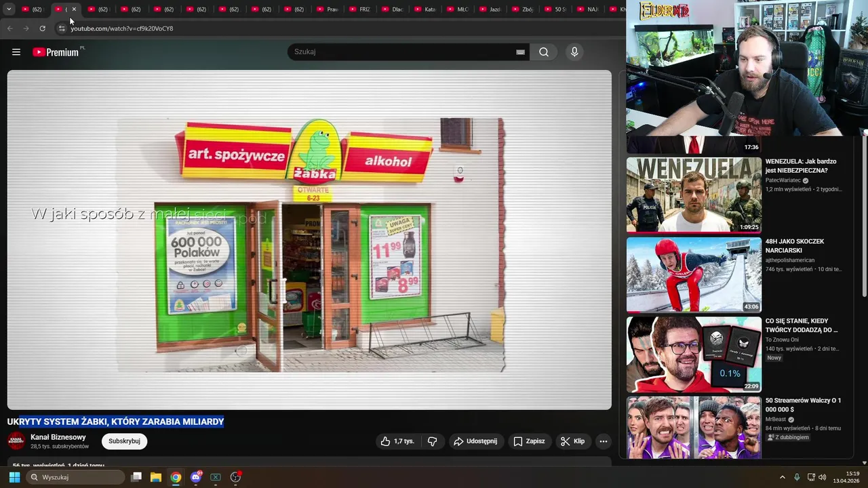
Task: Like the video with thumbs-up icon
Action: (397, 441)
